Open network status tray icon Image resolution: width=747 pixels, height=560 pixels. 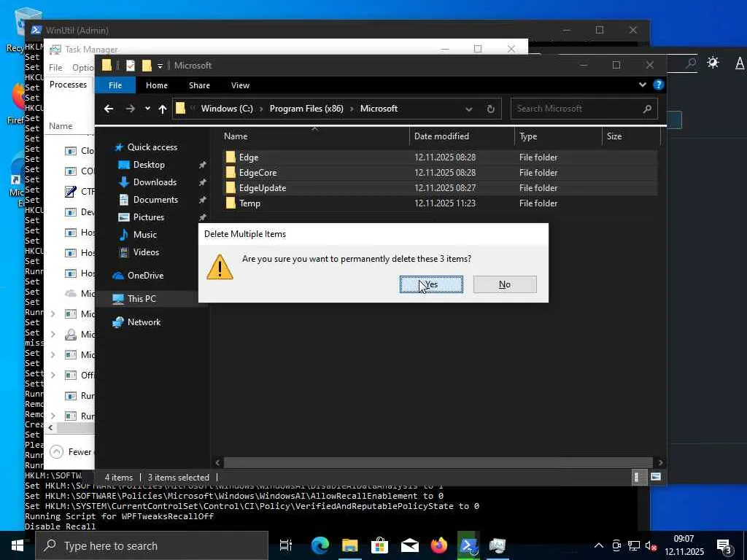634,545
